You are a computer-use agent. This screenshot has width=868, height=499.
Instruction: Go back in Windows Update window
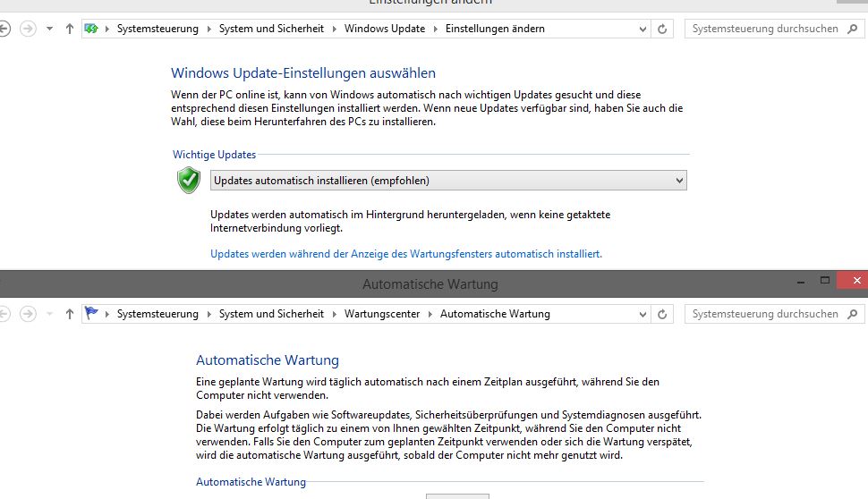[x=4, y=29]
